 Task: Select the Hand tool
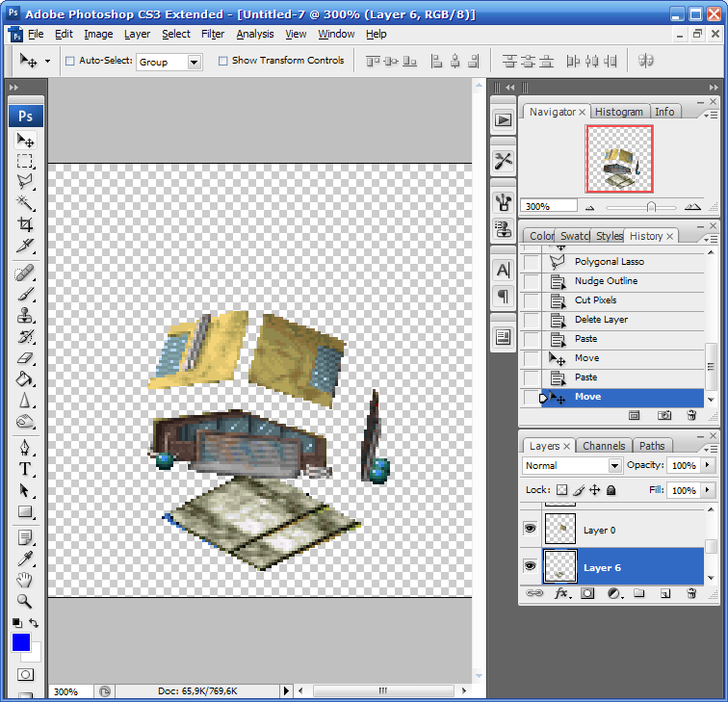pyautogui.click(x=25, y=580)
